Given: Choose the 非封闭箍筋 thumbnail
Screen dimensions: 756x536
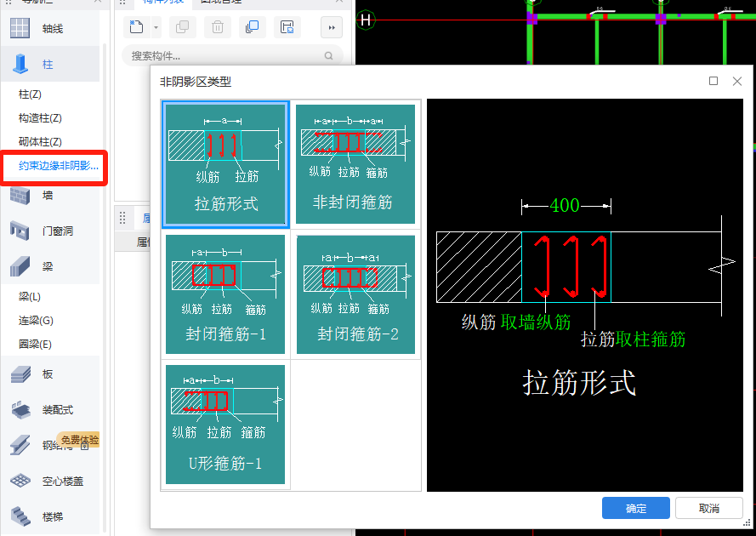Looking at the screenshot, I should [x=355, y=164].
